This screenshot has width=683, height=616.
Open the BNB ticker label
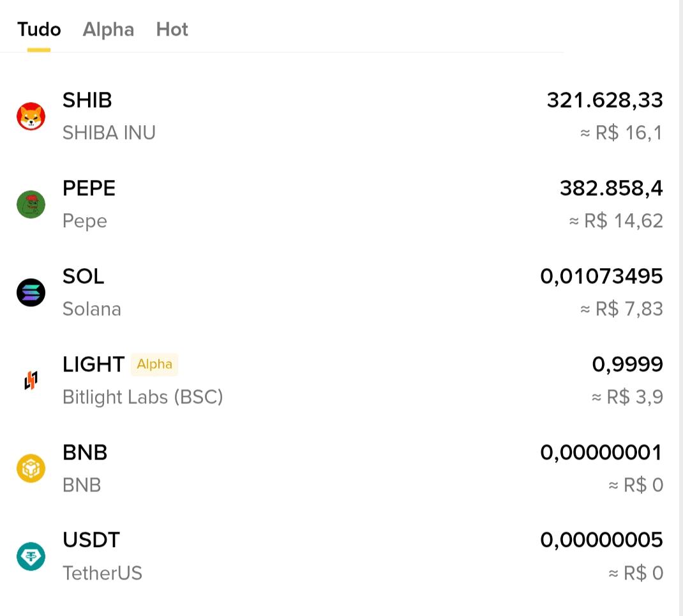[85, 452]
